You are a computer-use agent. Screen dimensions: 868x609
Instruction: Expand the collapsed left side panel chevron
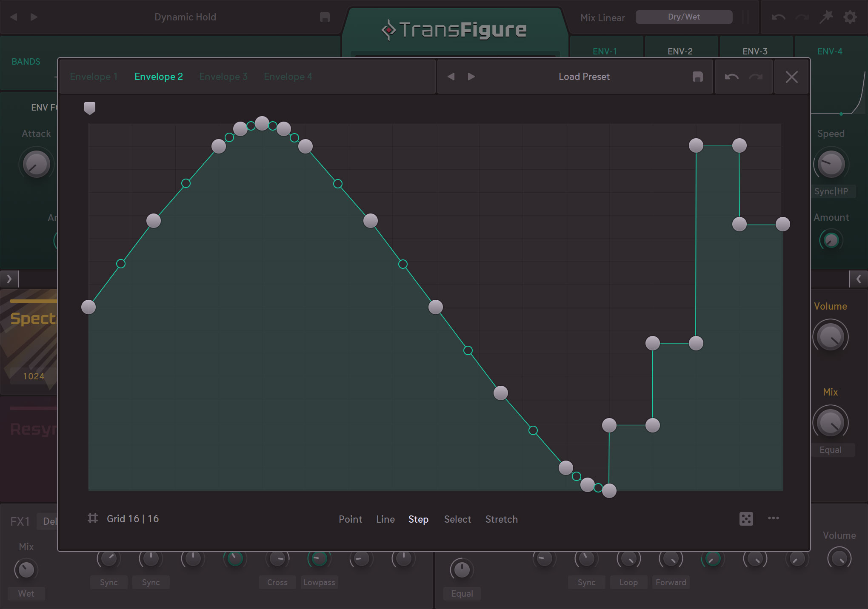coord(9,279)
